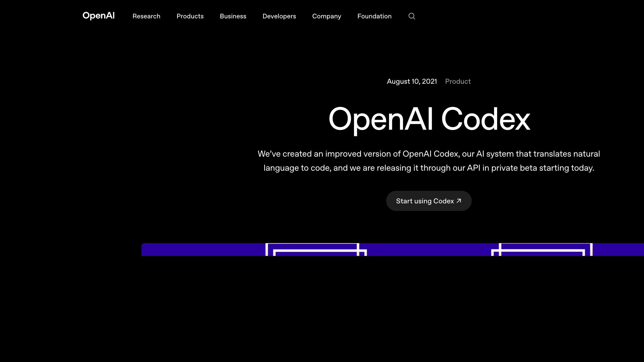Click the Start using Codex button
Viewport: 644px width, 362px height.
point(429,201)
